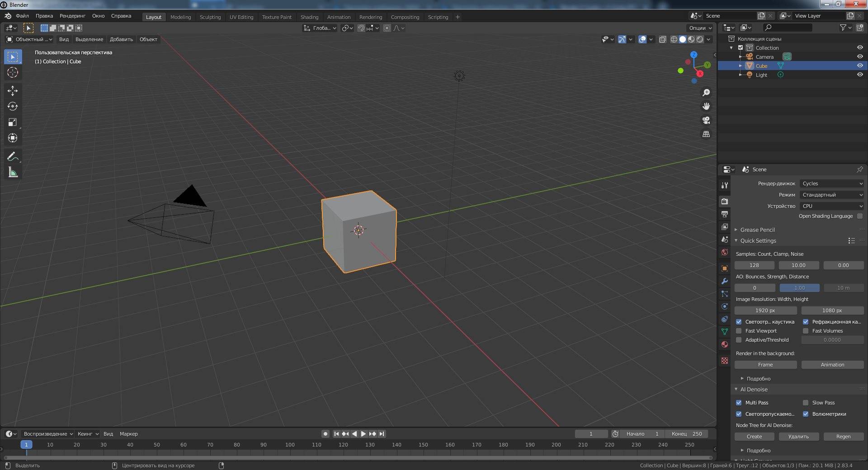This screenshot has width=868, height=470.
Task: Activate the Scale tool
Action: (13, 122)
